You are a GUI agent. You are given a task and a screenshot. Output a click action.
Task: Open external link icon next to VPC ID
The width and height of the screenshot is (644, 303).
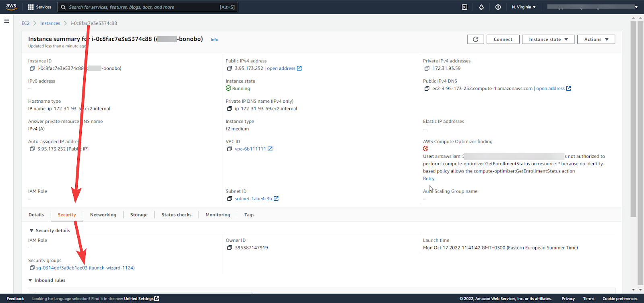click(270, 149)
